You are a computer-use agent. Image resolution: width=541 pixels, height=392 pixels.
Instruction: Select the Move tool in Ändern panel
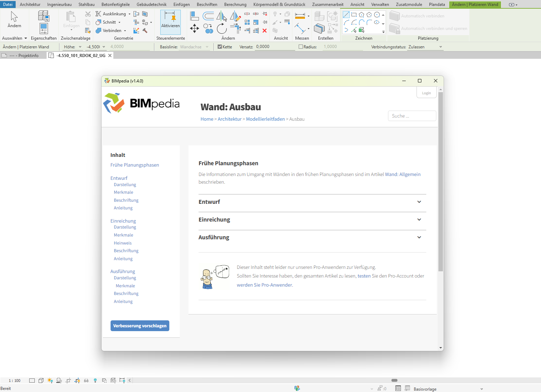click(x=194, y=29)
